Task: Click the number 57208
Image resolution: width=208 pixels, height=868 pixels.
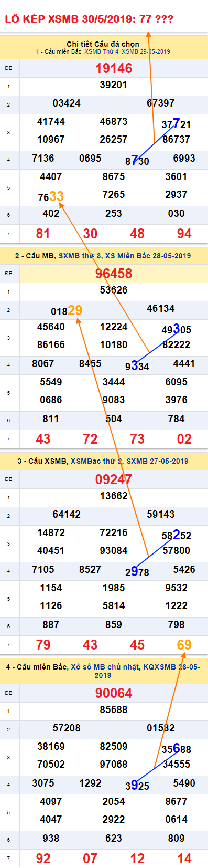Action: coord(67,728)
